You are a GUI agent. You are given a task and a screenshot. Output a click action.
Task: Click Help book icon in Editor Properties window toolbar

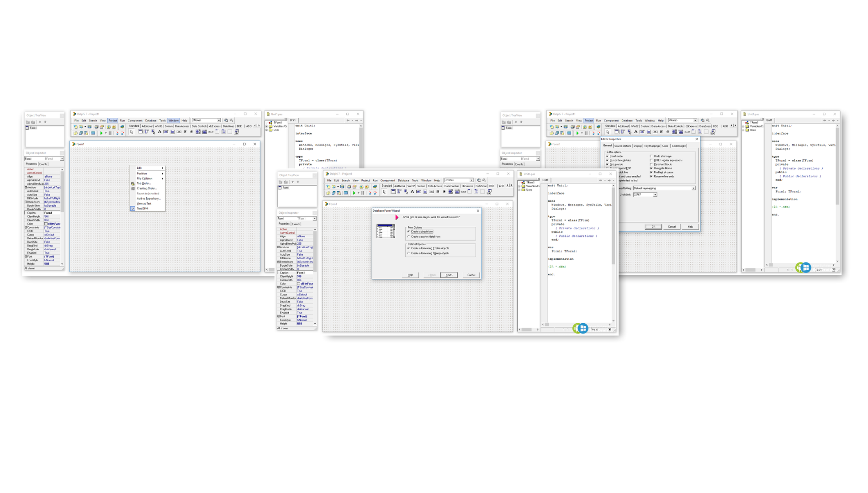598,126
